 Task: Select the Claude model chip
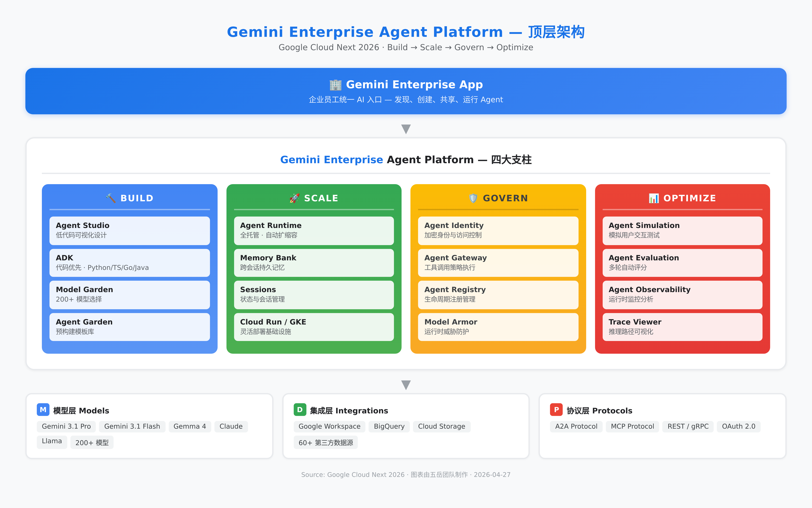231,426
